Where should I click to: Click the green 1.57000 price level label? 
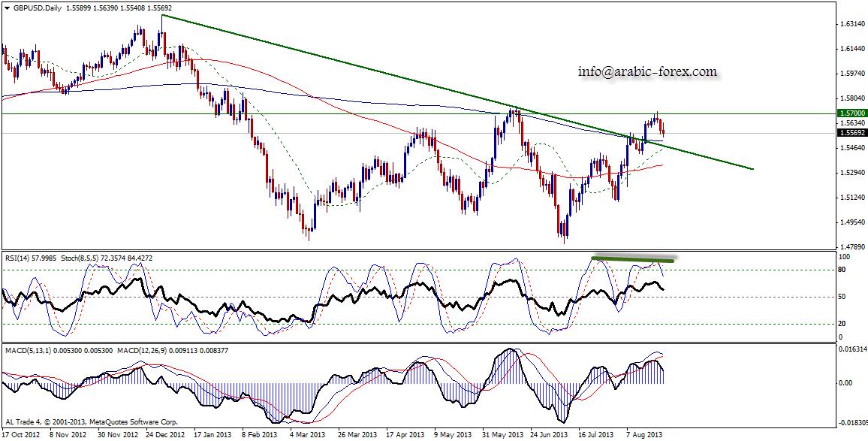point(851,113)
